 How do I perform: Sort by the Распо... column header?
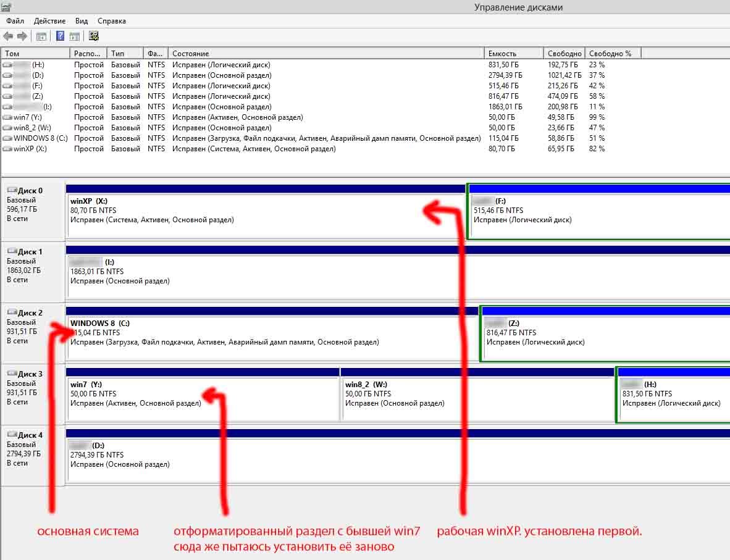tap(88, 54)
